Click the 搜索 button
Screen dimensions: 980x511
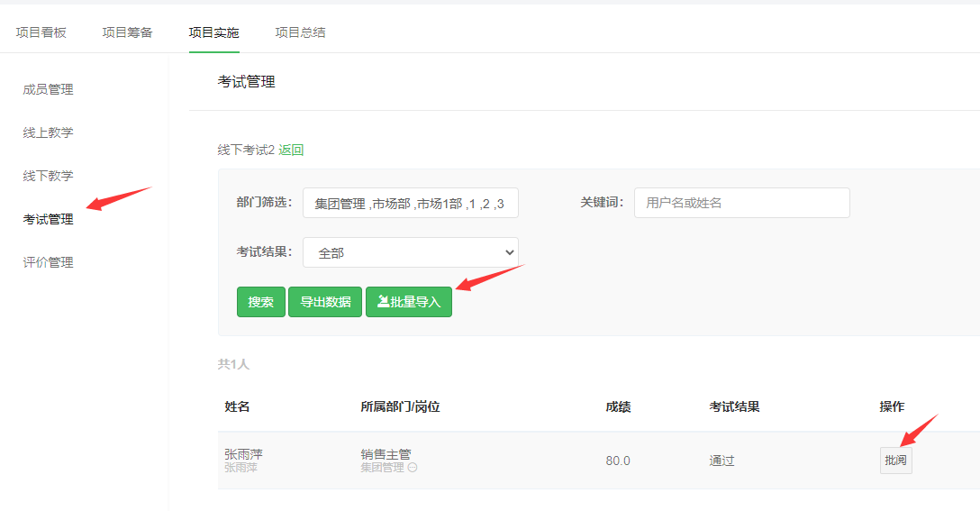(x=260, y=302)
